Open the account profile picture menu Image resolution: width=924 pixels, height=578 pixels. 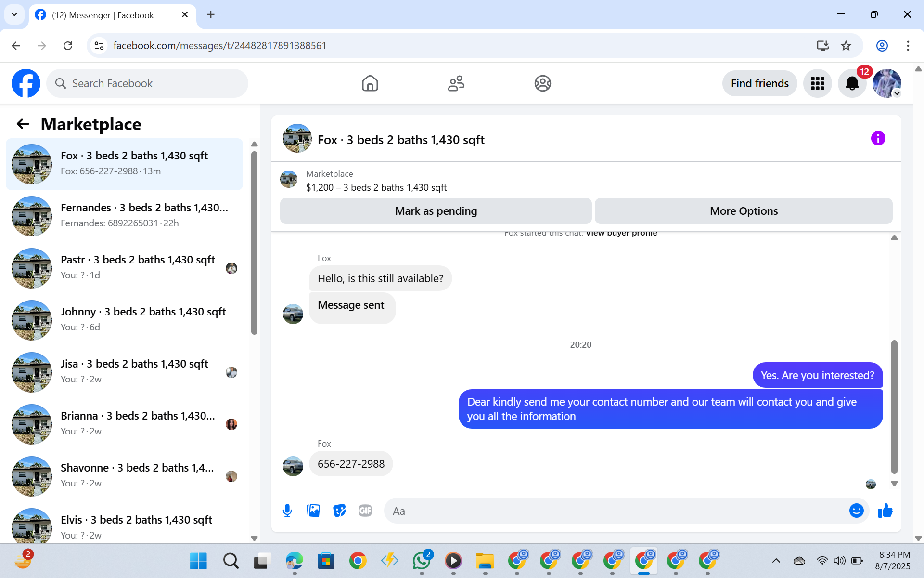(886, 83)
